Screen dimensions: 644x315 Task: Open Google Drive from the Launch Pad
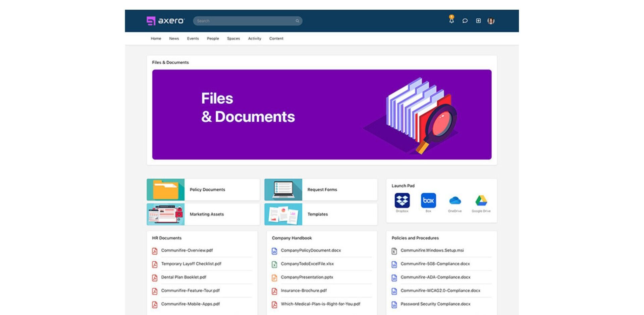click(x=481, y=200)
